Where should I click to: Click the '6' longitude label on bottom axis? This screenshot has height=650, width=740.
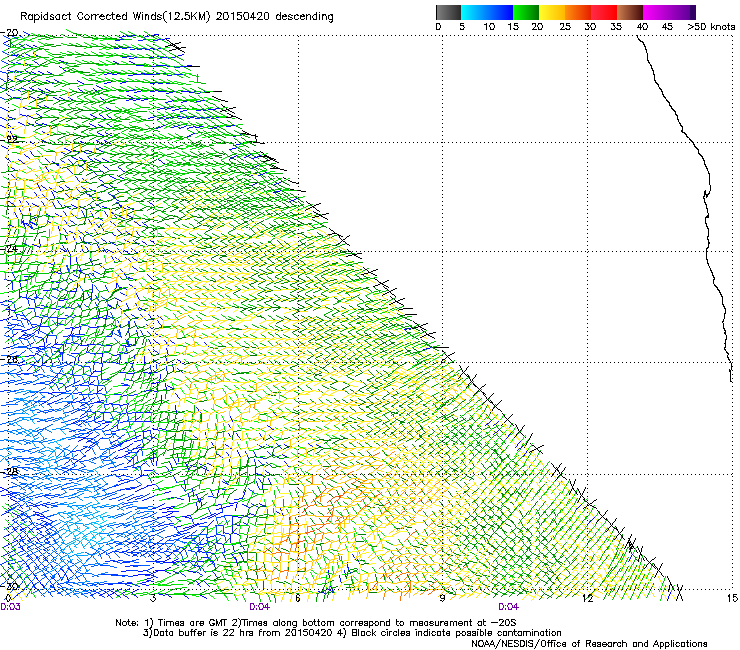click(x=297, y=598)
